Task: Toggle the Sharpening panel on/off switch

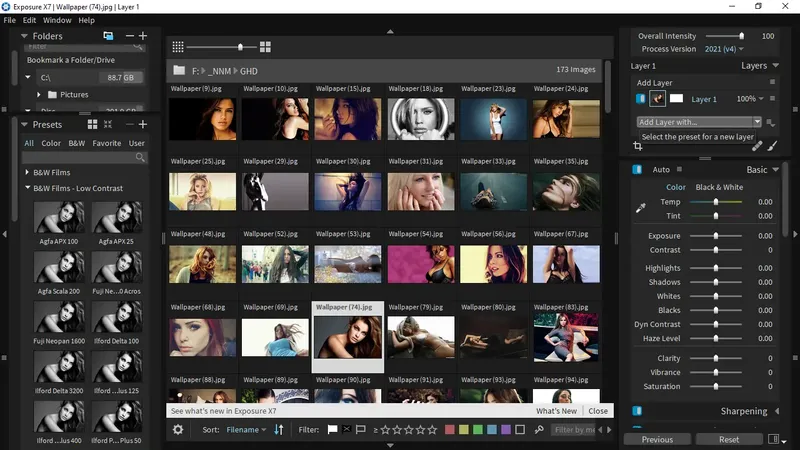Action: pos(637,411)
